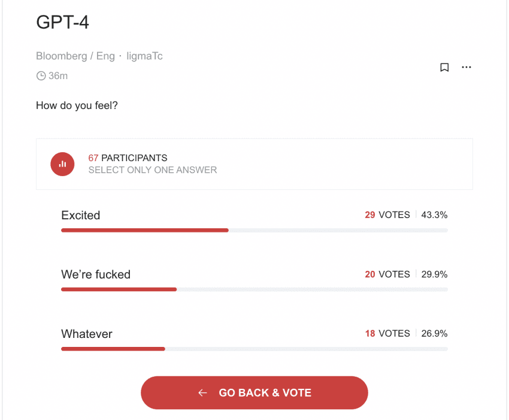
Task: Click the Whatever result progress bar
Action: pyautogui.click(x=254, y=349)
